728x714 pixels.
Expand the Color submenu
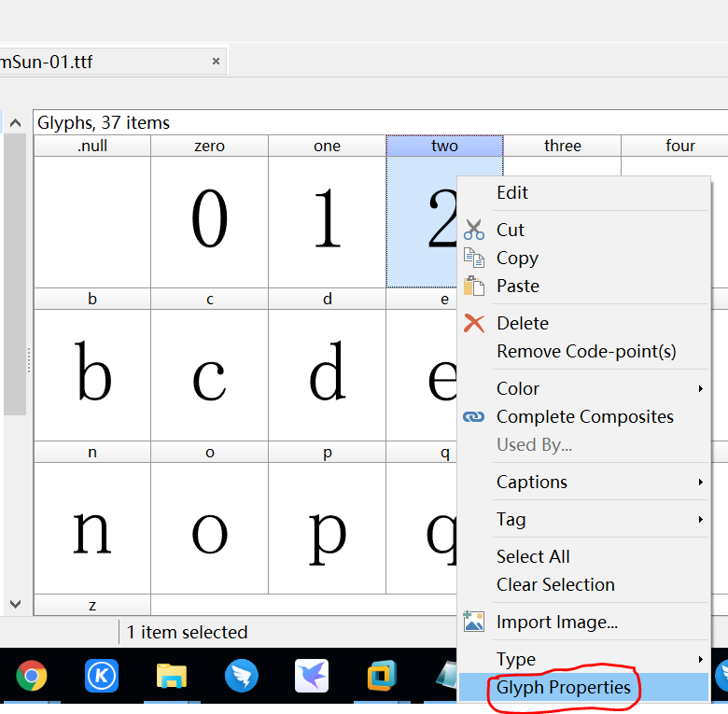(x=584, y=388)
